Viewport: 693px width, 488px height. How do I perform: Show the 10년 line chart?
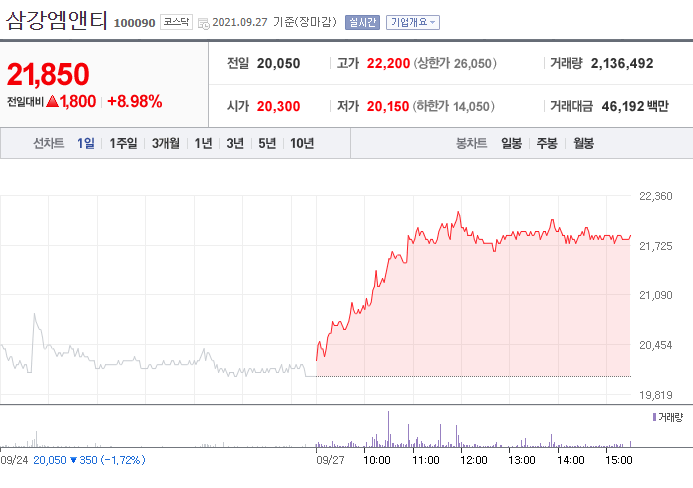[302, 143]
